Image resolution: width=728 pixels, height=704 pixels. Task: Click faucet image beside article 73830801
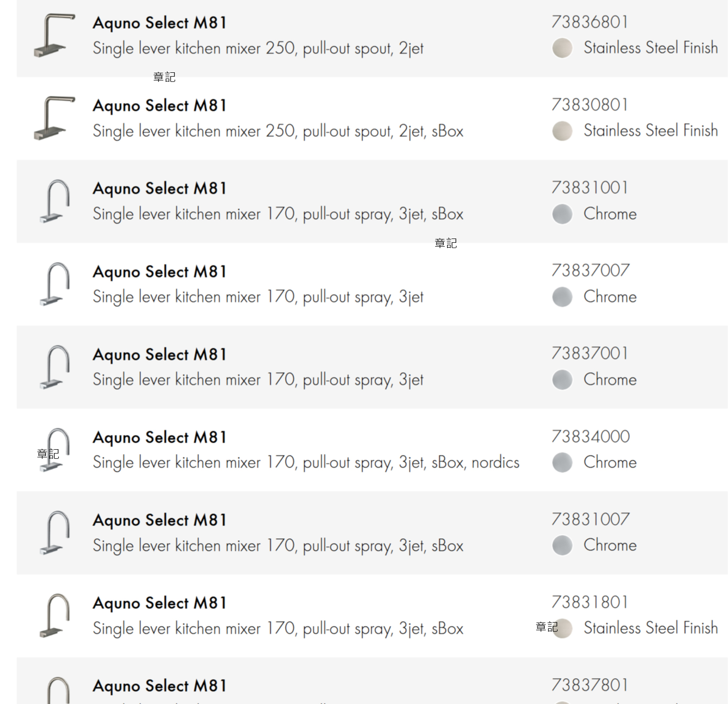pos(54,118)
